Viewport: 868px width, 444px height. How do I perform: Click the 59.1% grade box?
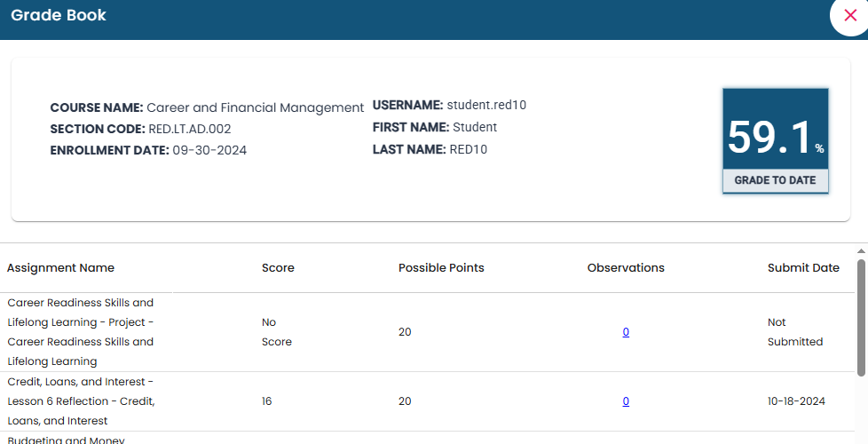pyautogui.click(x=775, y=138)
